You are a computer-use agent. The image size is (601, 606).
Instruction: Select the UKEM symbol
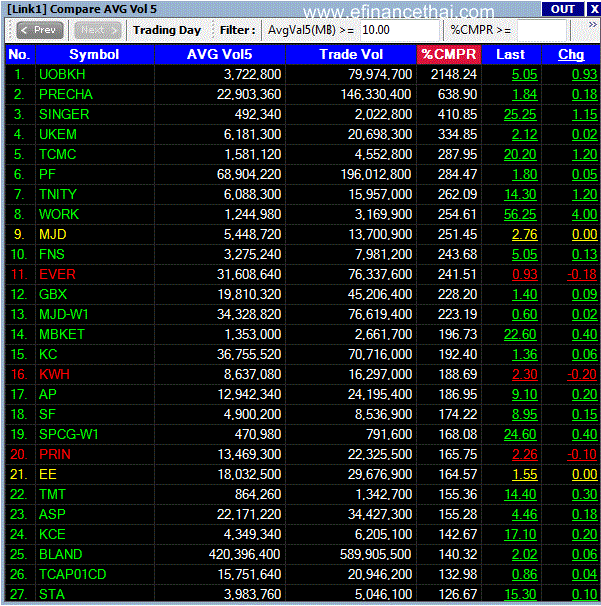[58, 134]
